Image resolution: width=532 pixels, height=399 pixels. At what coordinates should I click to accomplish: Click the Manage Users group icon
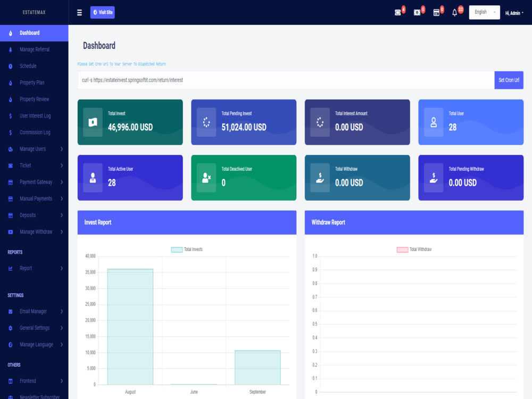[x=11, y=149]
